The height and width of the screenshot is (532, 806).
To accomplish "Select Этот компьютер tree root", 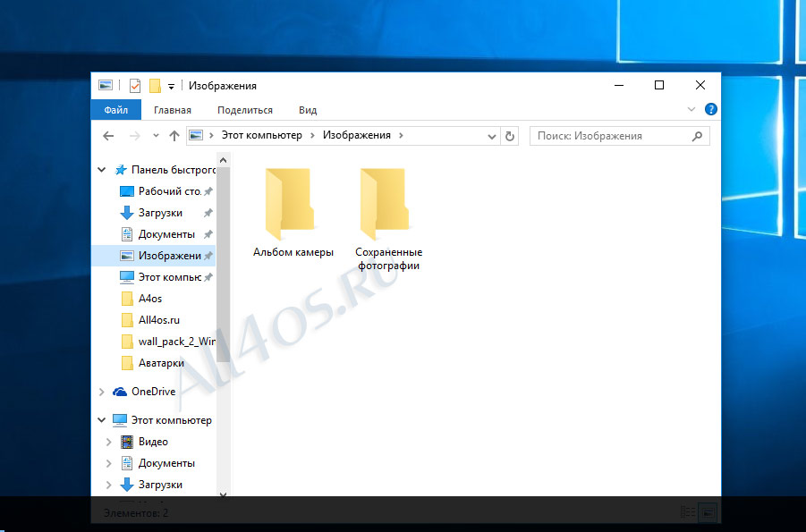I will click(x=162, y=420).
